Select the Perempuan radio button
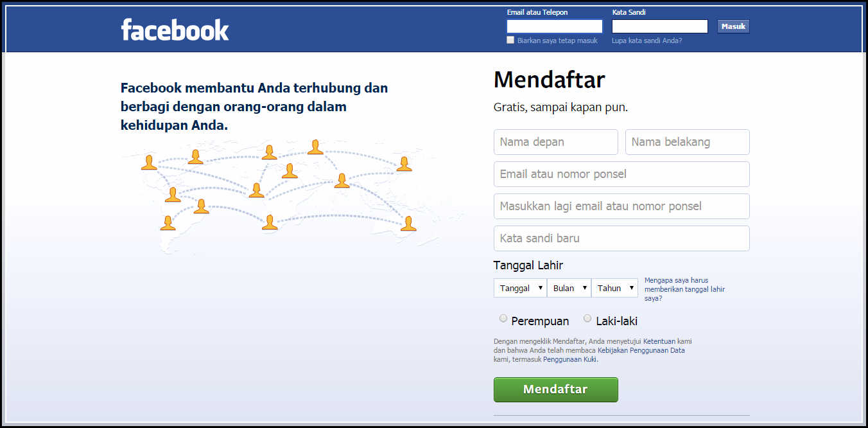The height and width of the screenshot is (428, 868). (x=503, y=318)
